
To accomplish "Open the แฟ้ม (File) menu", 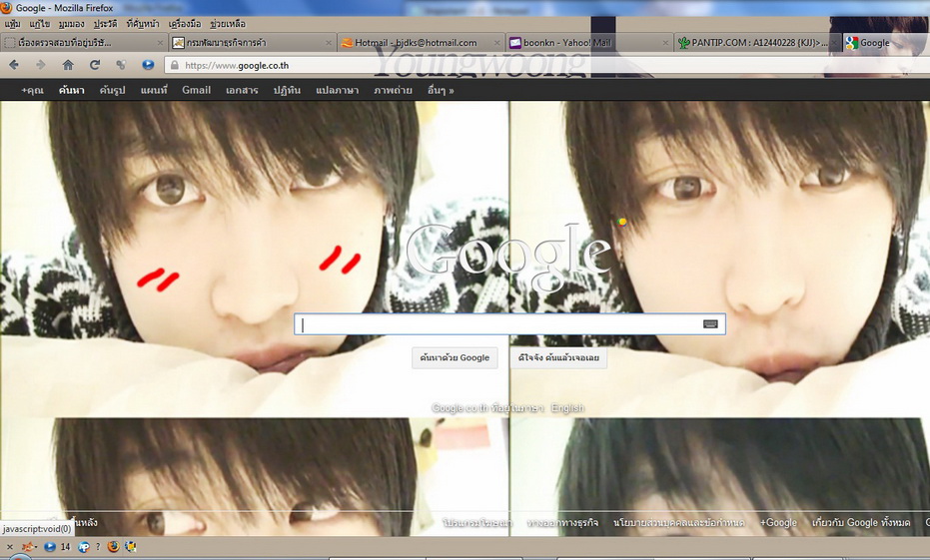I will (x=12, y=24).
